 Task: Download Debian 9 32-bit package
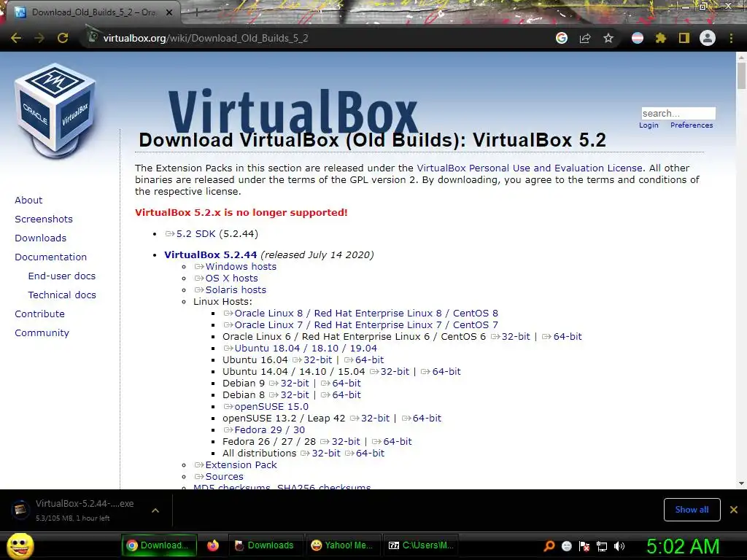coord(295,384)
